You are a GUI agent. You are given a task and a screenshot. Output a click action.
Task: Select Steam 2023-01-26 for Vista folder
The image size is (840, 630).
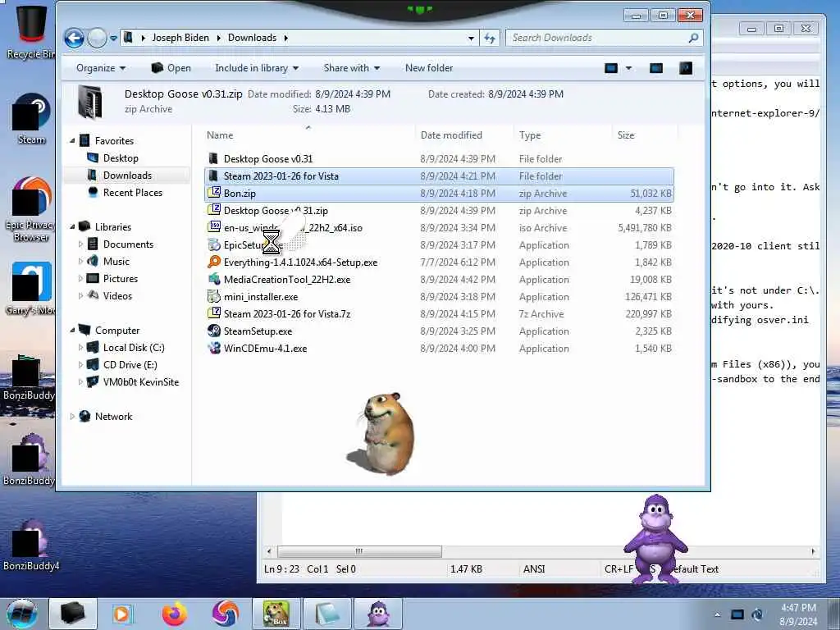coord(439,176)
